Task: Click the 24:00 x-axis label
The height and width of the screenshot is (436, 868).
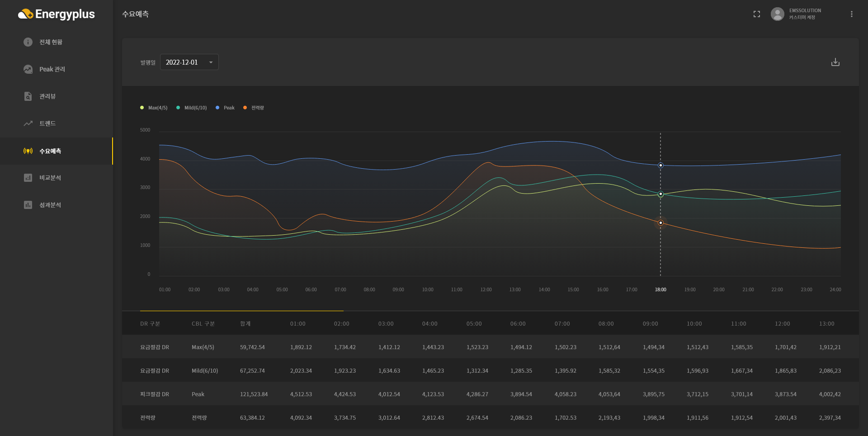Action: tap(835, 289)
